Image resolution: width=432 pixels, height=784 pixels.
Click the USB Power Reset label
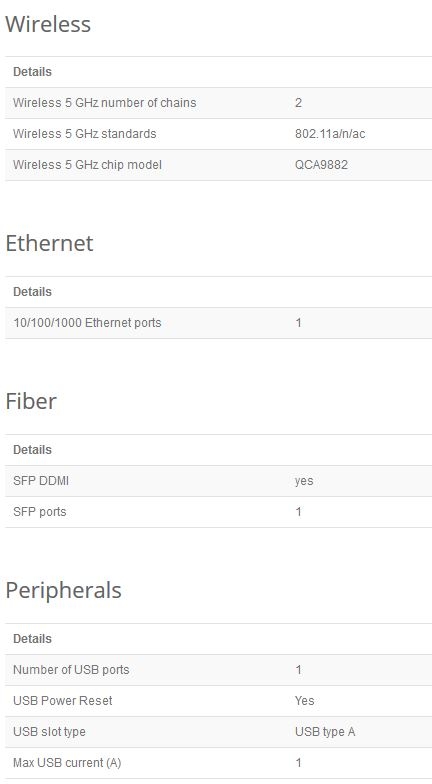[x=62, y=701]
